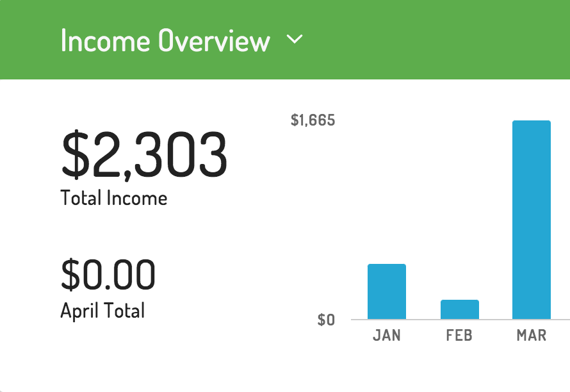Click the $2,303 total income figure
This screenshot has width=570, height=392.
point(144,155)
